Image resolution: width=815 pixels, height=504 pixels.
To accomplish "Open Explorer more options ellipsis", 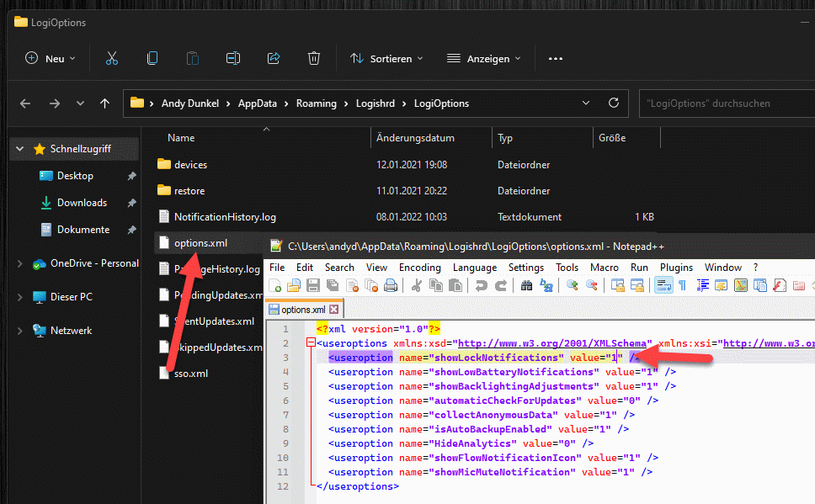I will (555, 59).
